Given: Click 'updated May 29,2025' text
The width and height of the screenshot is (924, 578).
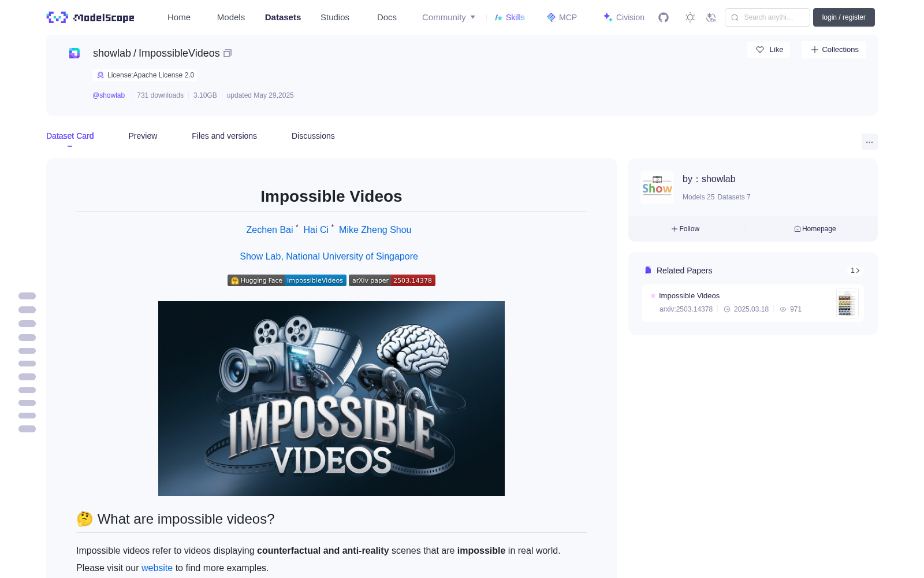Looking at the screenshot, I should tap(260, 95).
